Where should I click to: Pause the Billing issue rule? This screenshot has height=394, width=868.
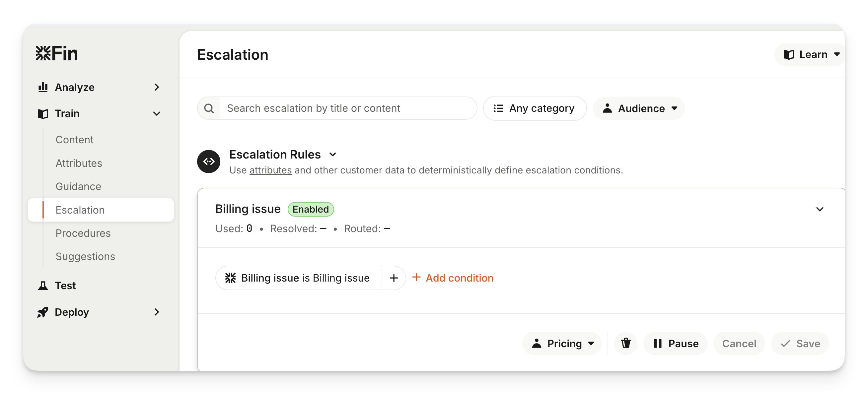click(x=676, y=344)
